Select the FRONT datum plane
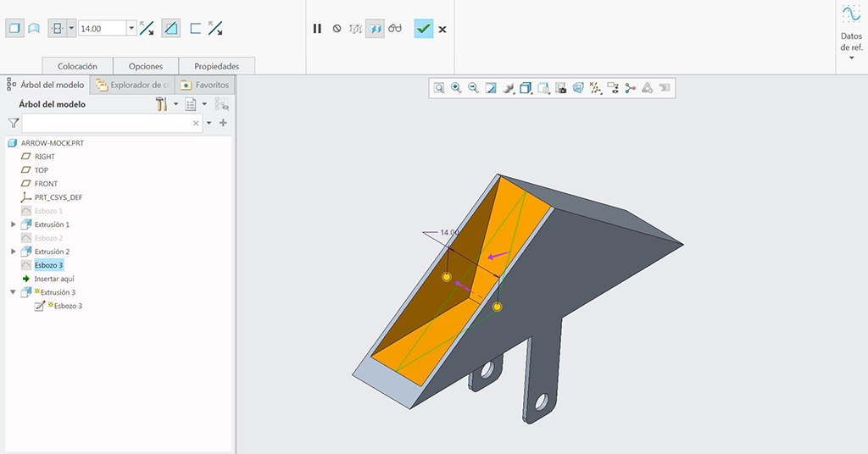 [46, 184]
